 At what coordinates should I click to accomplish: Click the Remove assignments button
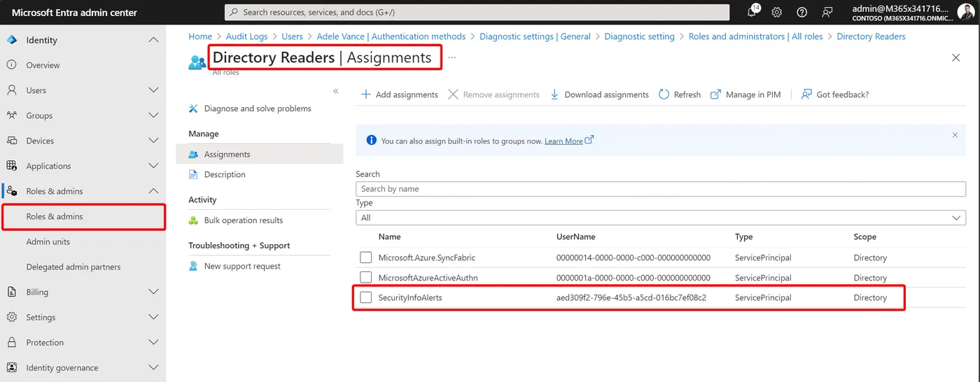(494, 94)
